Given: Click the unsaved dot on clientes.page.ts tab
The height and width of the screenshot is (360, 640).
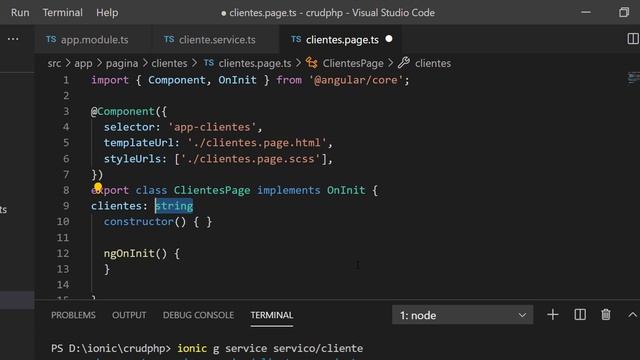Looking at the screenshot, I should [389, 39].
